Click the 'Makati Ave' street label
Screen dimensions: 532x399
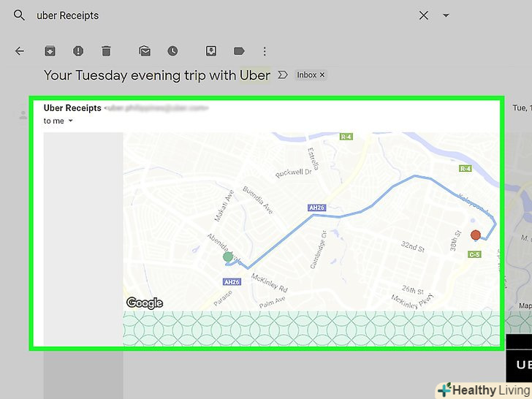[224, 205]
